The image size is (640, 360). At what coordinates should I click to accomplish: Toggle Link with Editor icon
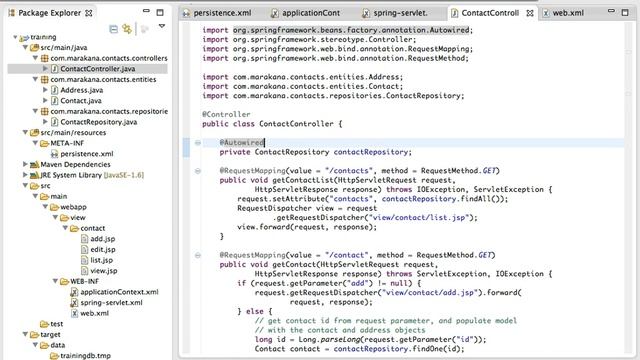click(127, 29)
